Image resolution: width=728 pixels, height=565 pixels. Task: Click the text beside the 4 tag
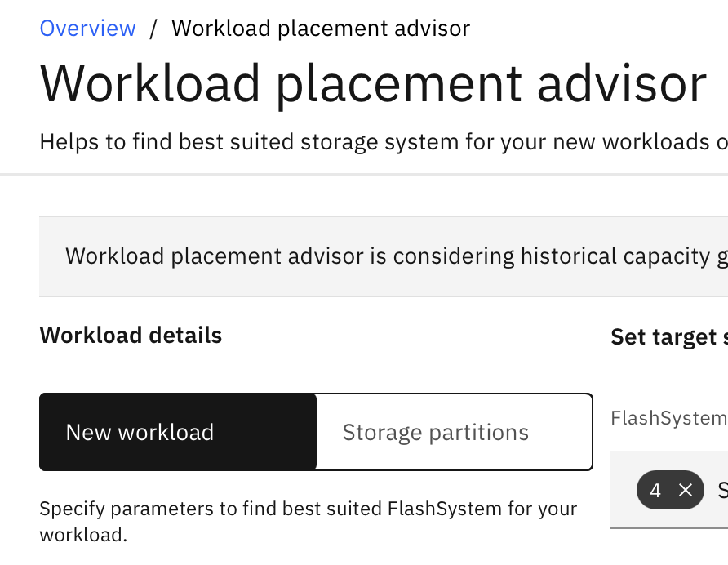tap(721, 490)
